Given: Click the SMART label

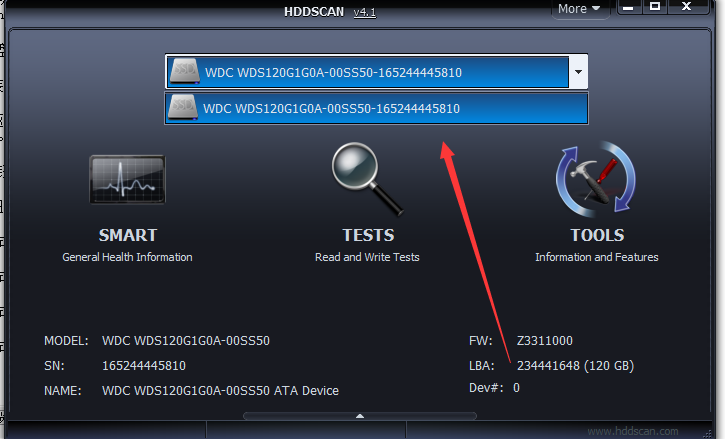Looking at the screenshot, I should [x=128, y=235].
